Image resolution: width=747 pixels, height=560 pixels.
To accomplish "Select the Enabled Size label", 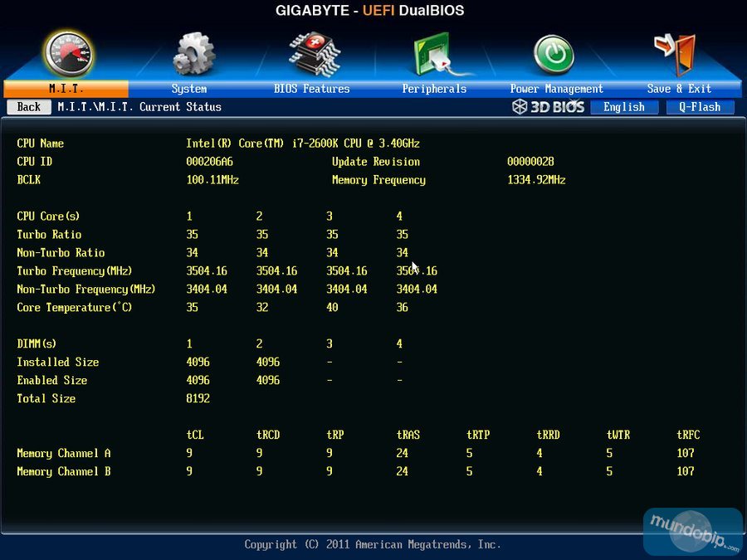I will click(52, 380).
